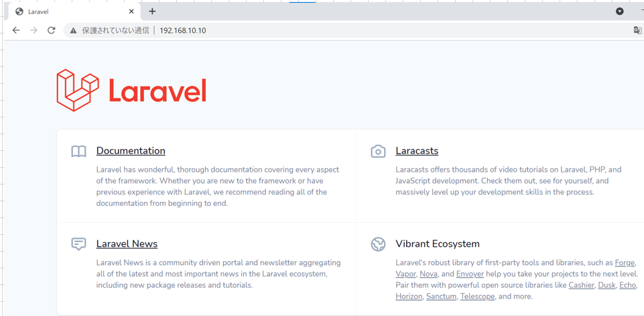Click the browser back arrow
Screen dimensions: 644x316
click(x=16, y=30)
